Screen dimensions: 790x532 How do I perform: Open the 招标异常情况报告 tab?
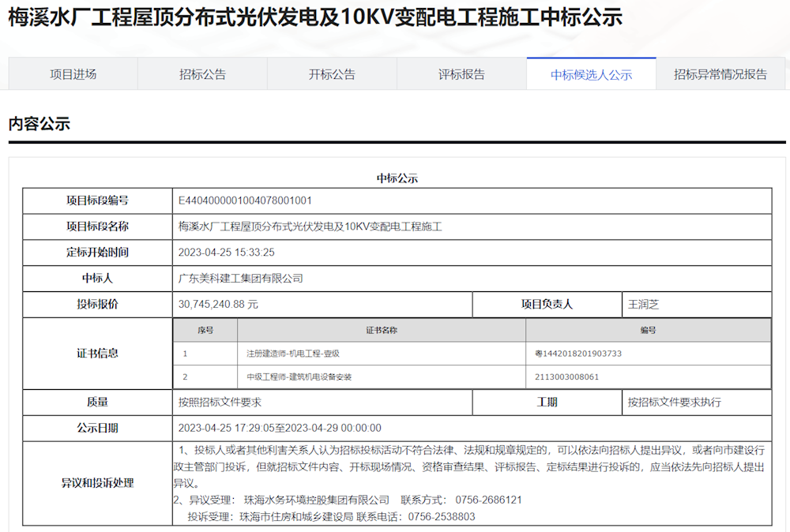pos(720,73)
